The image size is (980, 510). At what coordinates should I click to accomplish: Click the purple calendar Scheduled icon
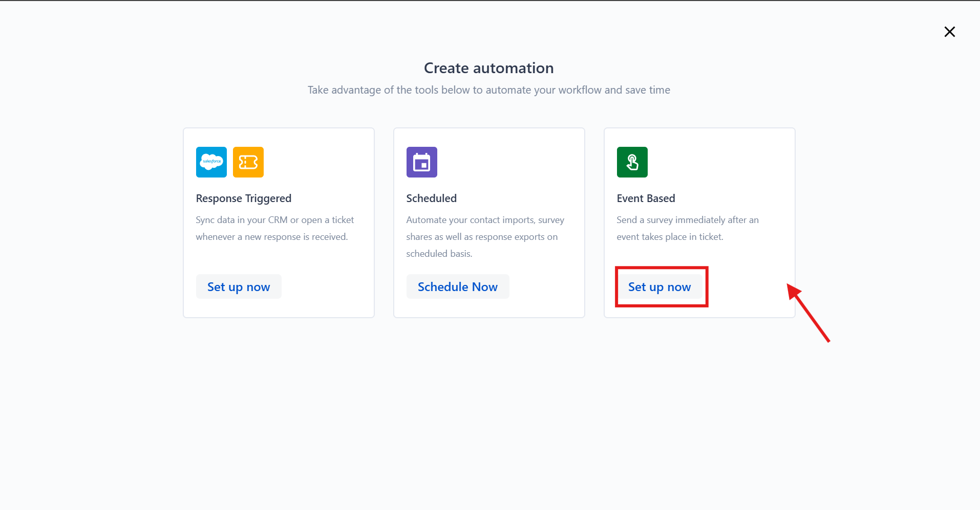point(421,162)
